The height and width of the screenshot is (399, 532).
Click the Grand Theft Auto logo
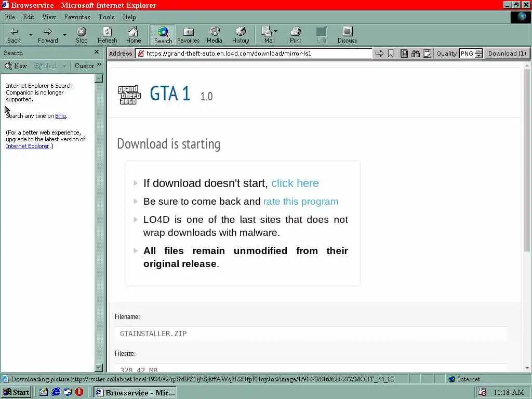pyautogui.click(x=129, y=95)
